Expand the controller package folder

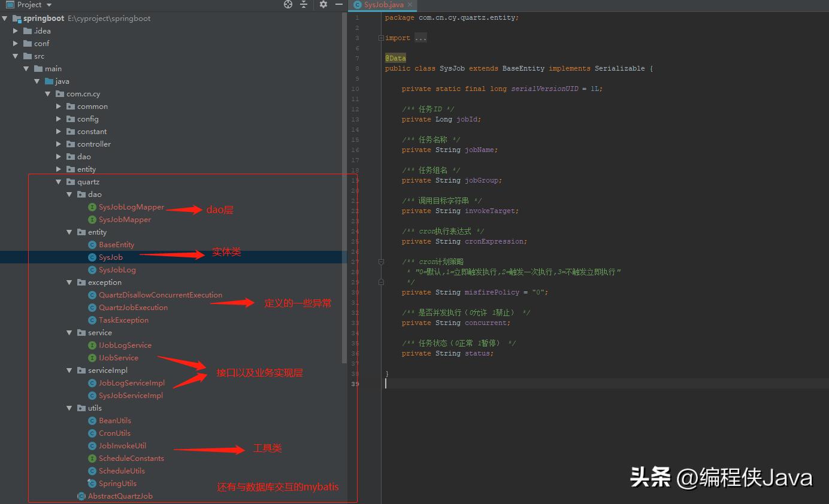click(59, 144)
